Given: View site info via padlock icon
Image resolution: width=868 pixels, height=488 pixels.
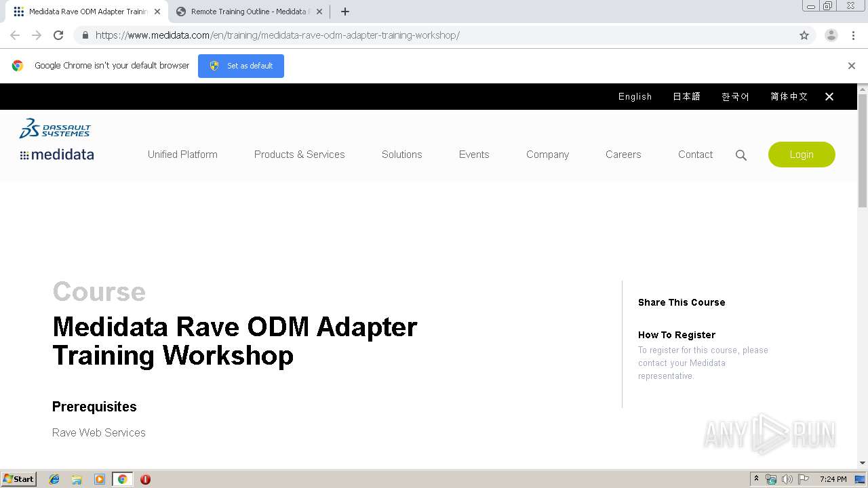Looking at the screenshot, I should coord(85,35).
